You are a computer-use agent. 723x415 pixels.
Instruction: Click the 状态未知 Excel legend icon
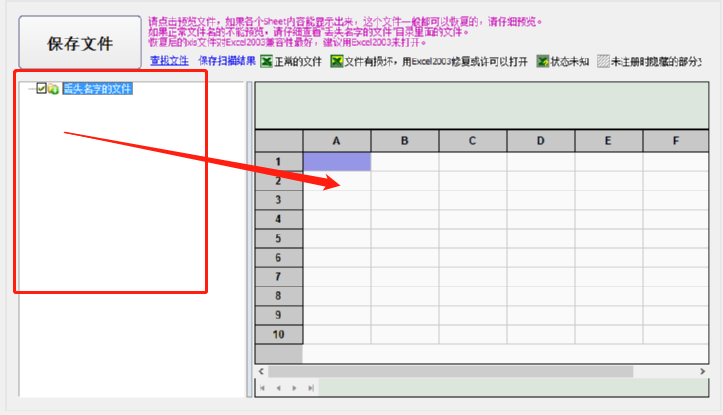[543, 61]
